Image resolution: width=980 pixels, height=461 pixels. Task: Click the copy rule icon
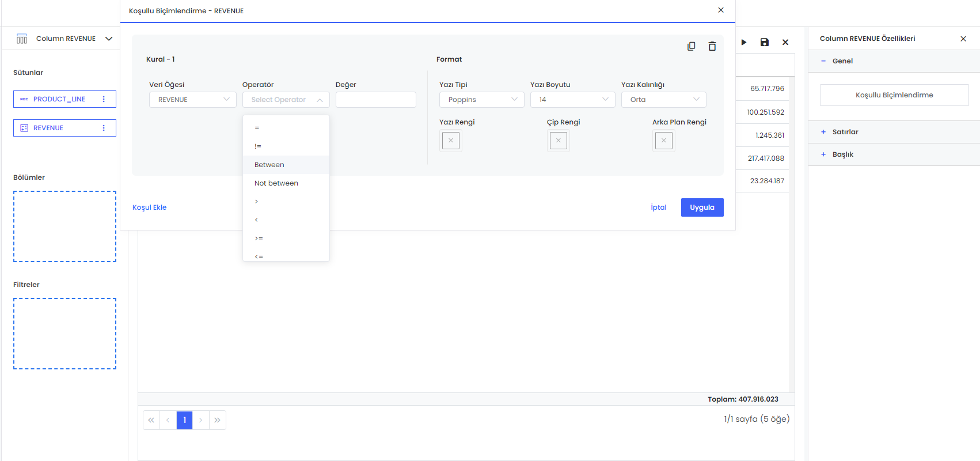691,46
